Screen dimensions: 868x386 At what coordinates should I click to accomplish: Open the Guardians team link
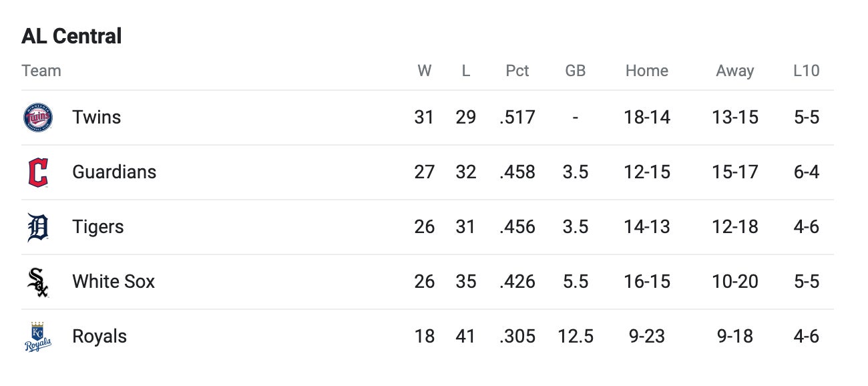click(114, 172)
